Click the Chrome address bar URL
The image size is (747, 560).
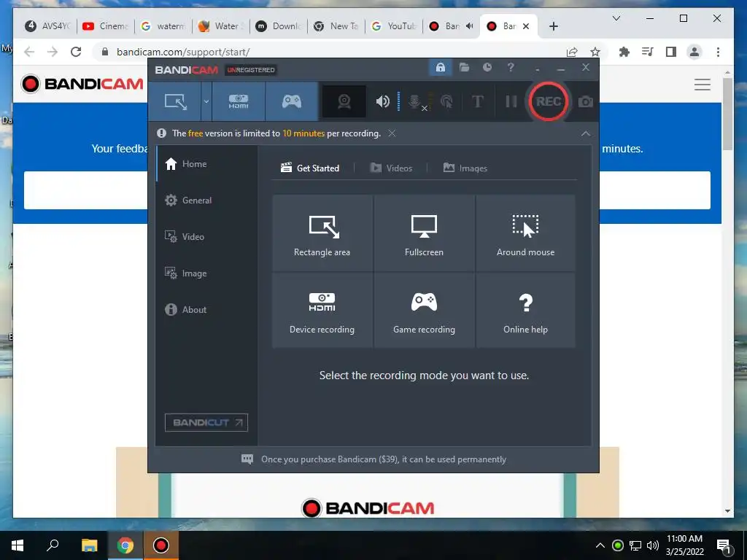tap(183, 52)
